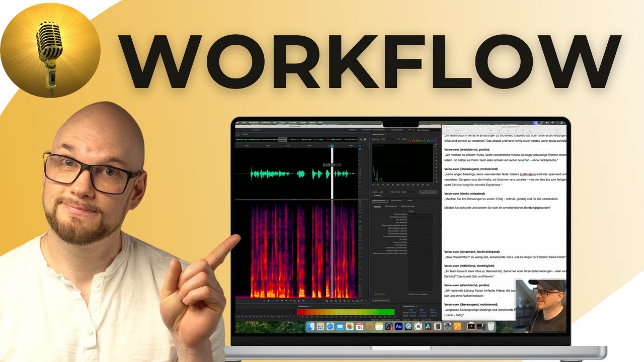Open Pages from the Dock

pos(457,326)
